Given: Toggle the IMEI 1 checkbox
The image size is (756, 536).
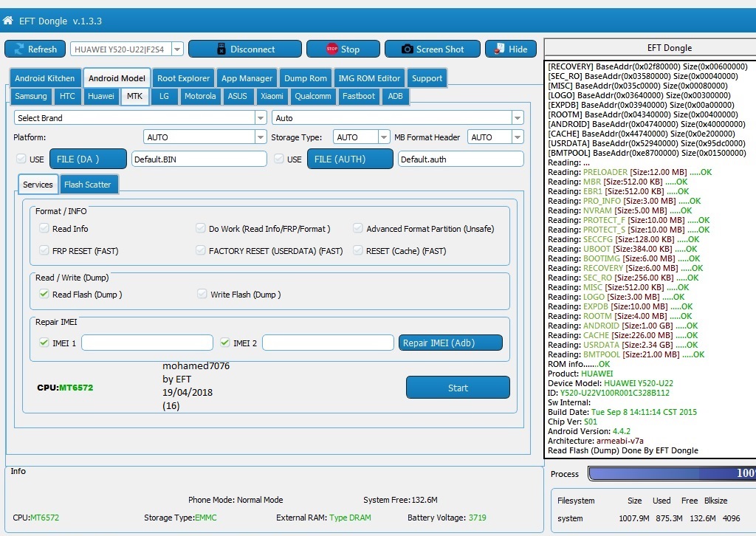Looking at the screenshot, I should click(44, 343).
